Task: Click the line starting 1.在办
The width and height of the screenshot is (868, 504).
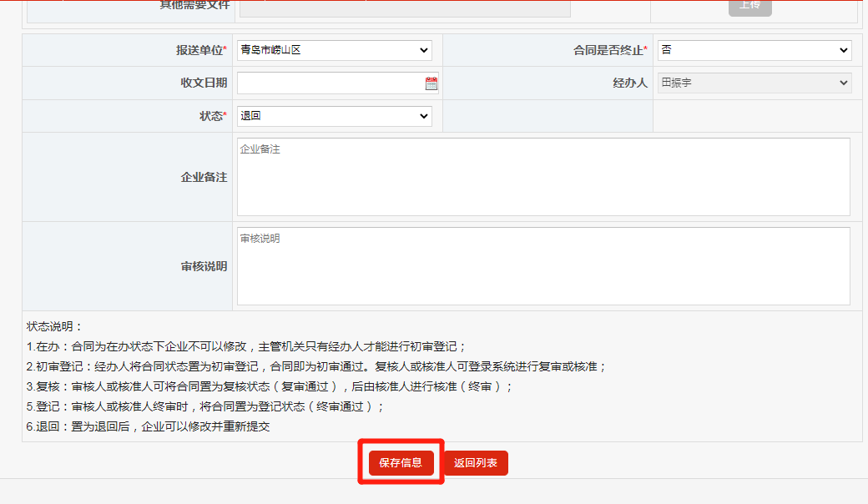Action: coord(246,346)
